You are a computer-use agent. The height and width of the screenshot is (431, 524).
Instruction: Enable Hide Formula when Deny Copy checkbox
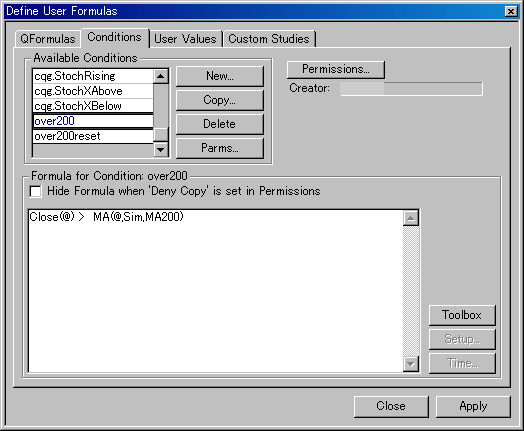(35, 191)
